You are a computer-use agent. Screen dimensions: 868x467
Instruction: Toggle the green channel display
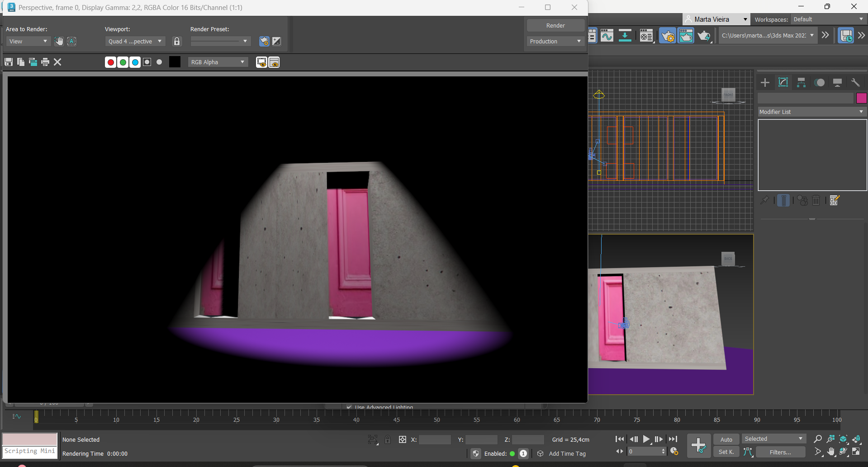(x=123, y=62)
